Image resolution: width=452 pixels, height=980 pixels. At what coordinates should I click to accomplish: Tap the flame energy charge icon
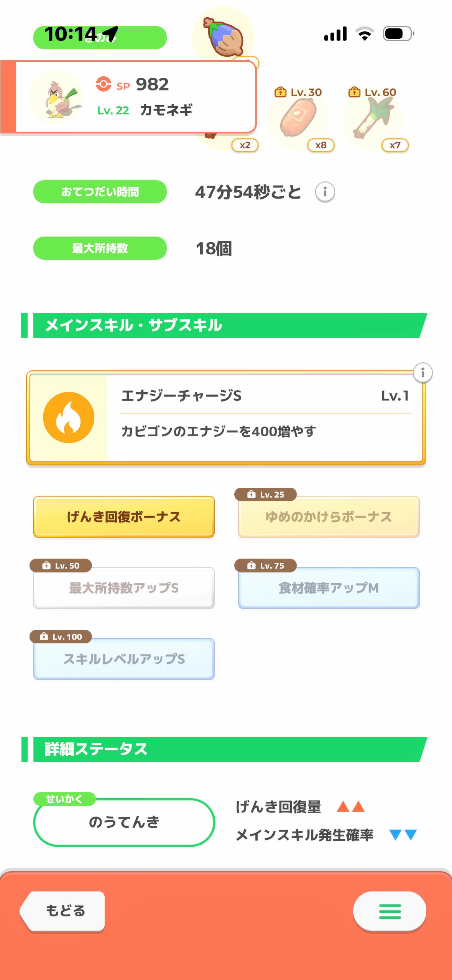coord(69,418)
